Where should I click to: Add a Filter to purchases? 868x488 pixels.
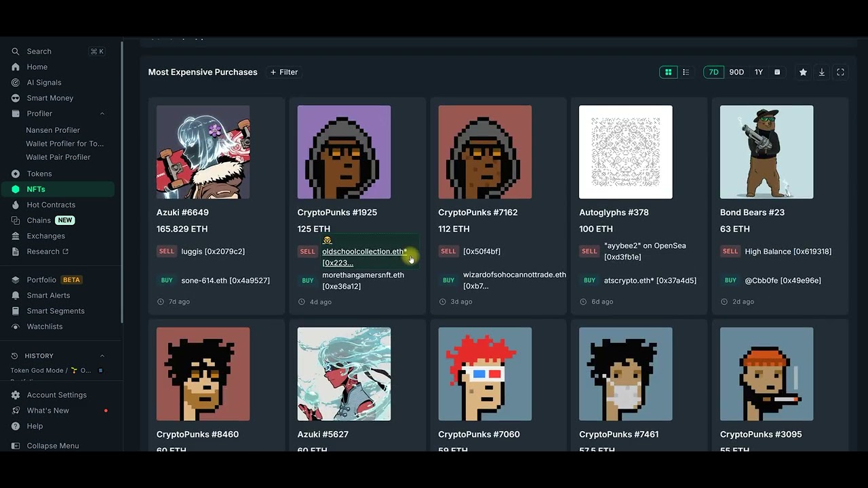tap(284, 72)
